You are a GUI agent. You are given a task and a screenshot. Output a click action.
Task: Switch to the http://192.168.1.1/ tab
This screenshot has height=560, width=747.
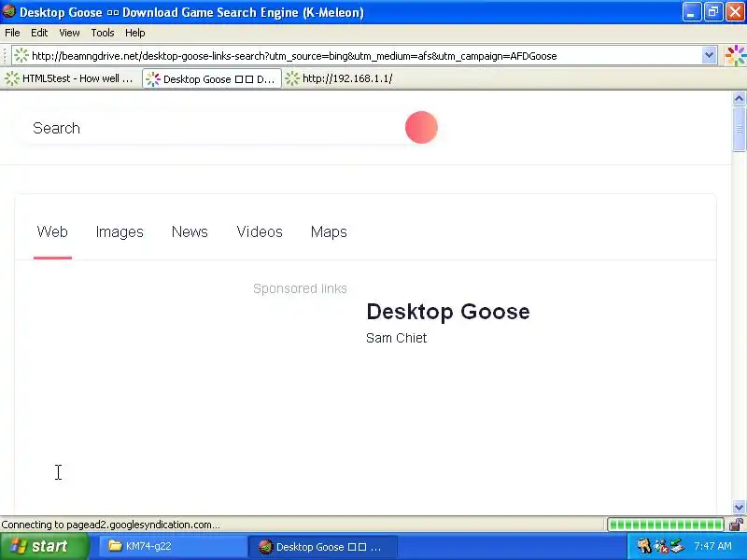point(340,78)
